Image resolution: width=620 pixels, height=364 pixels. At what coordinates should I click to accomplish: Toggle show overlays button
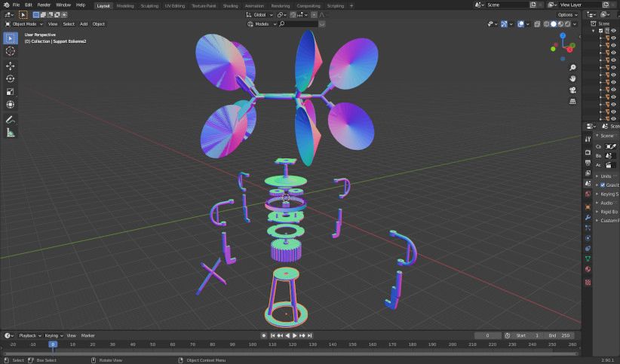(x=520, y=24)
